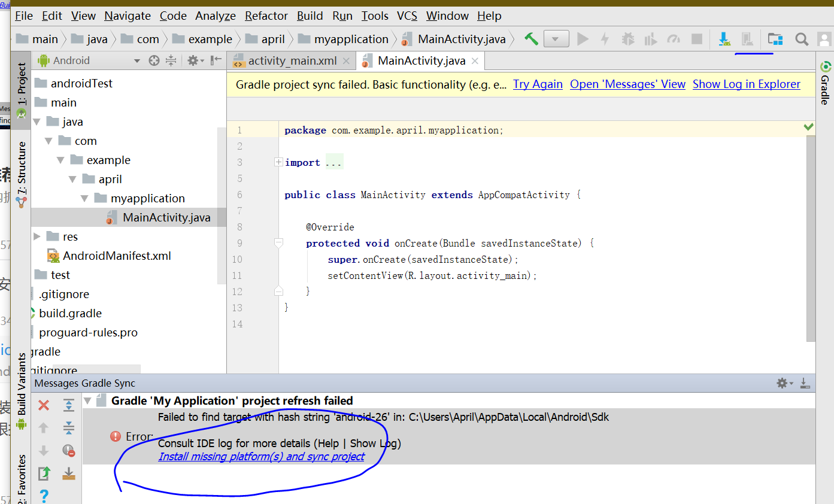834x504 pixels.
Task: Click the grayed-out Debug bug icon
Action: click(627, 39)
